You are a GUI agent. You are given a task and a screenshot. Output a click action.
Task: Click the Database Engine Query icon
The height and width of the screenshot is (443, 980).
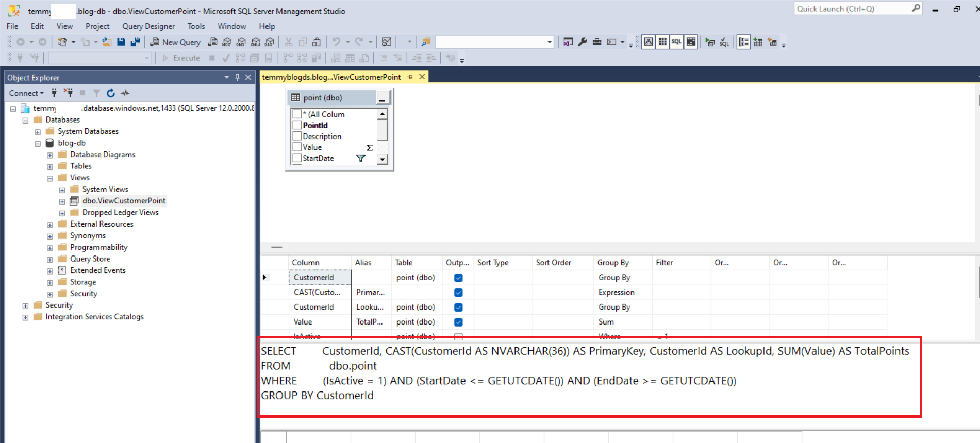click(x=212, y=42)
